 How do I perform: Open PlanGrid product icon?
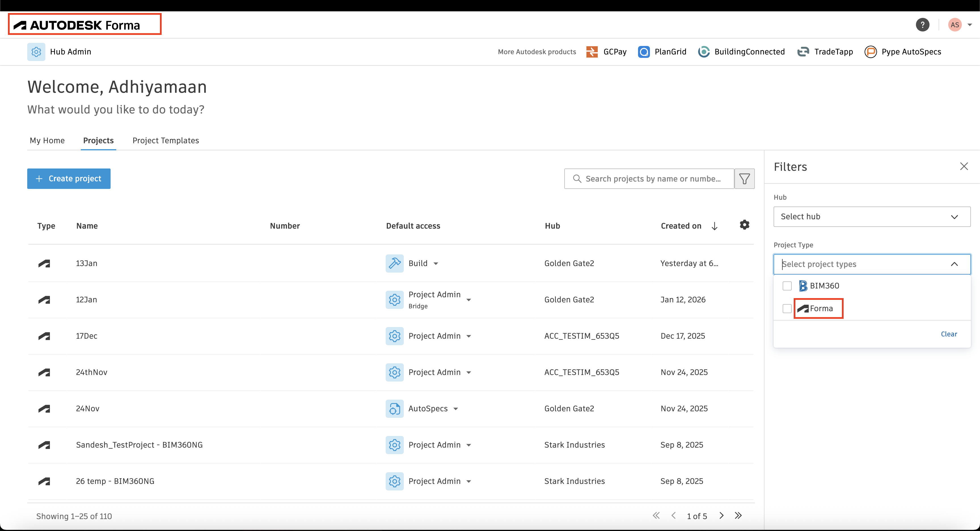click(x=644, y=52)
